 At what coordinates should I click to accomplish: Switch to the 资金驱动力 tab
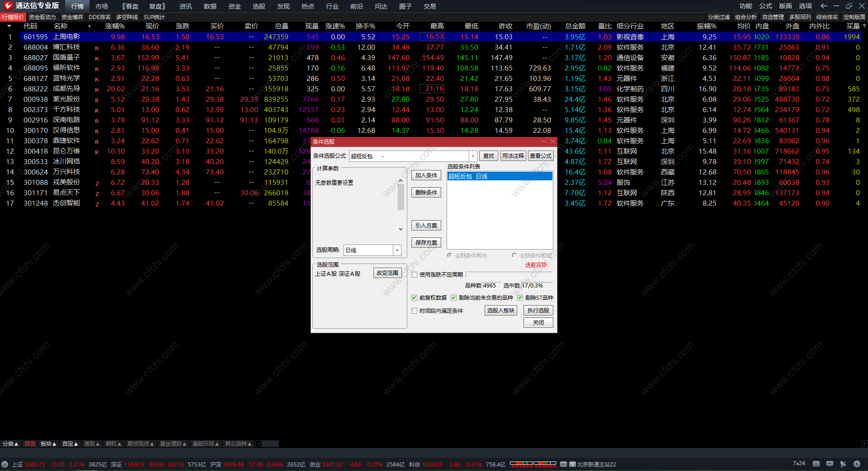pyautogui.click(x=42, y=17)
